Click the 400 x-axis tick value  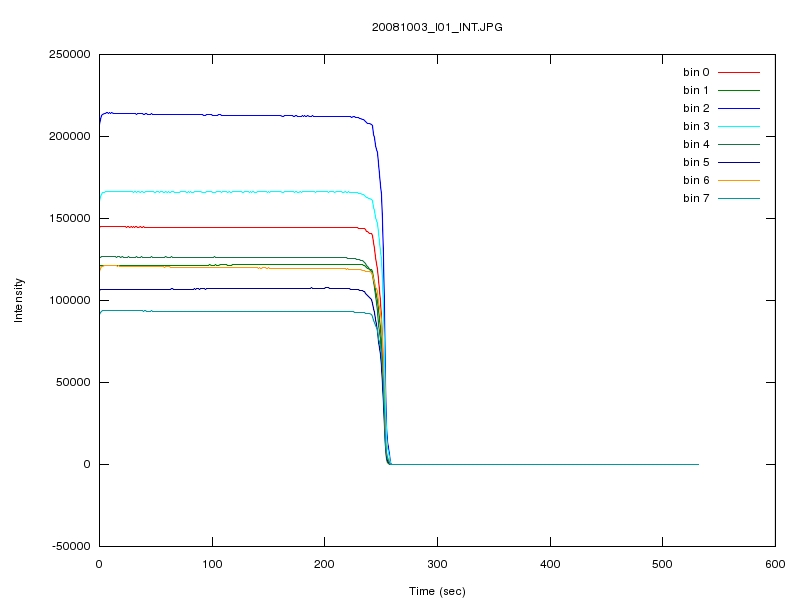click(x=550, y=564)
